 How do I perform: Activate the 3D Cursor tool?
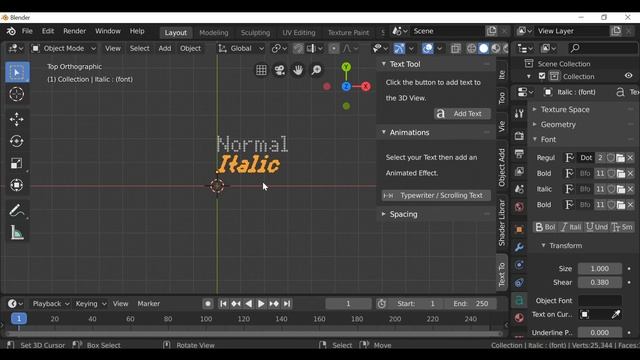pos(17,94)
